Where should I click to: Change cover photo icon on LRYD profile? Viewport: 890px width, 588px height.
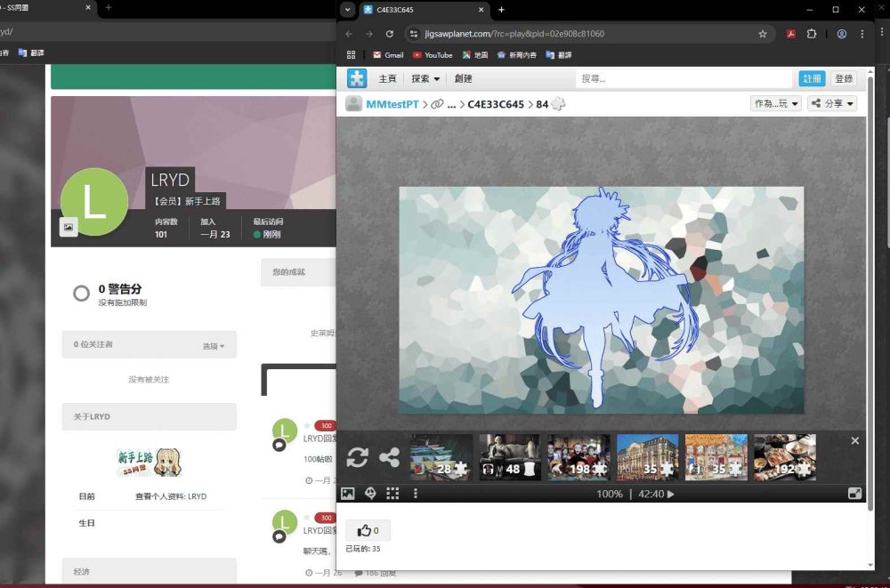coord(69,227)
